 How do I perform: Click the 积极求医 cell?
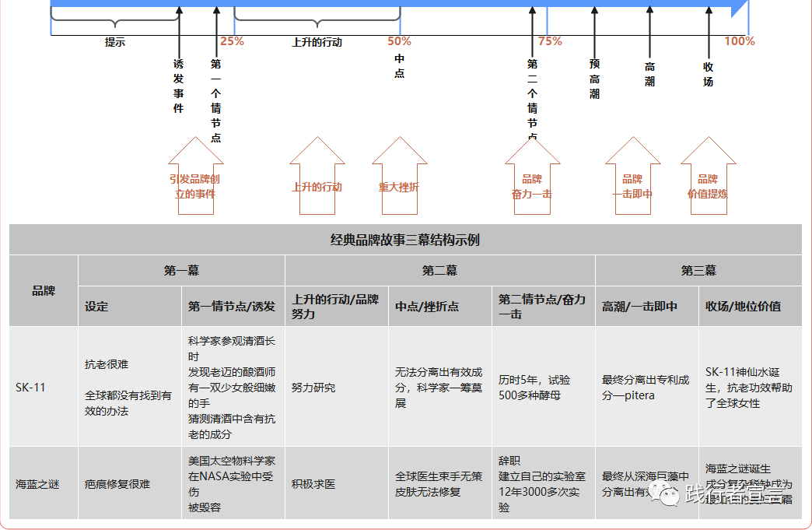point(337,483)
